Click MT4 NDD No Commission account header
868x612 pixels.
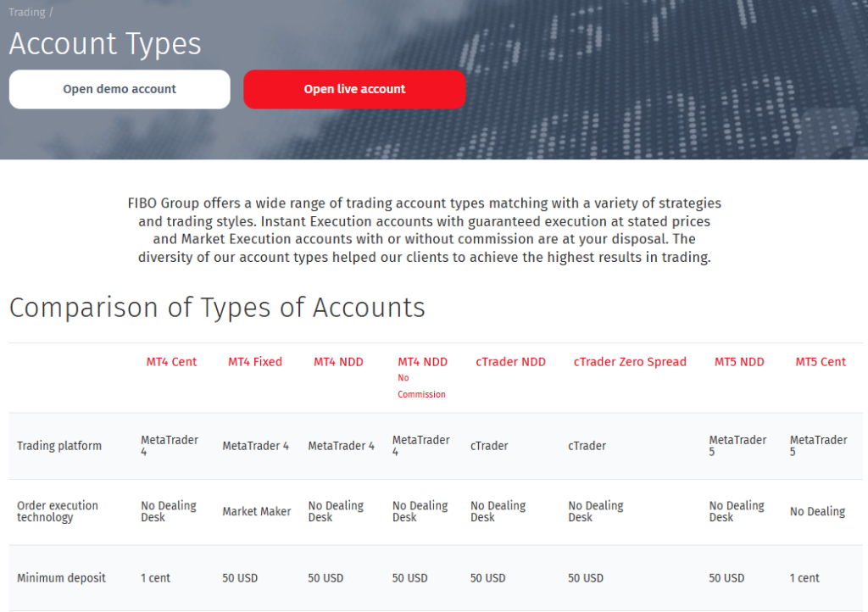pyautogui.click(x=422, y=362)
